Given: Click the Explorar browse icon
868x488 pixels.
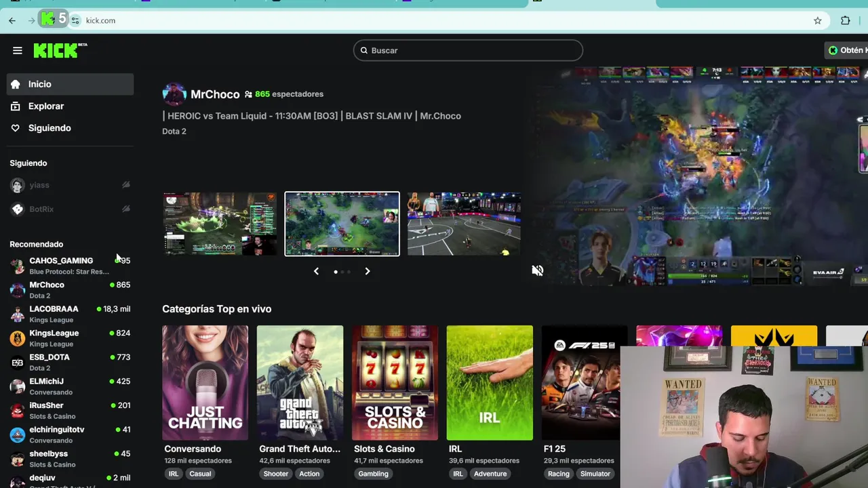Looking at the screenshot, I should (15, 106).
